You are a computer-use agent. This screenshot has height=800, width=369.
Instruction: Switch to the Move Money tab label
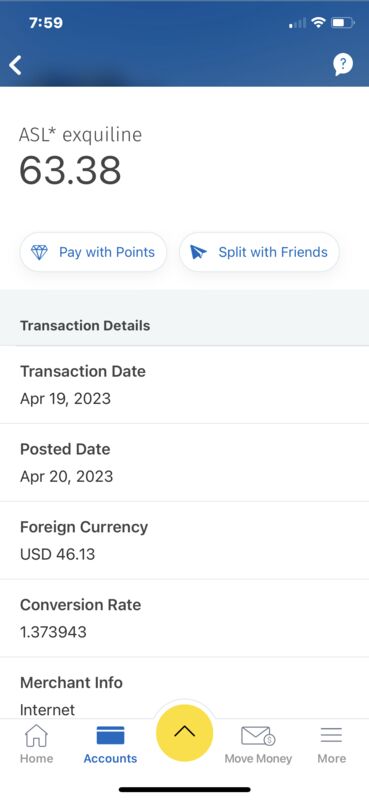pyautogui.click(x=258, y=759)
